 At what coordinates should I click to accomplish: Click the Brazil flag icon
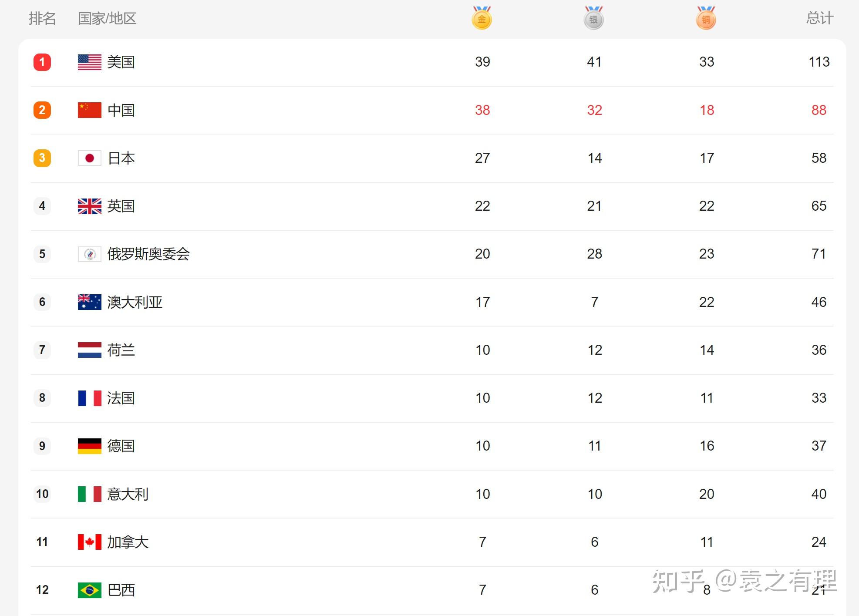[x=89, y=590]
